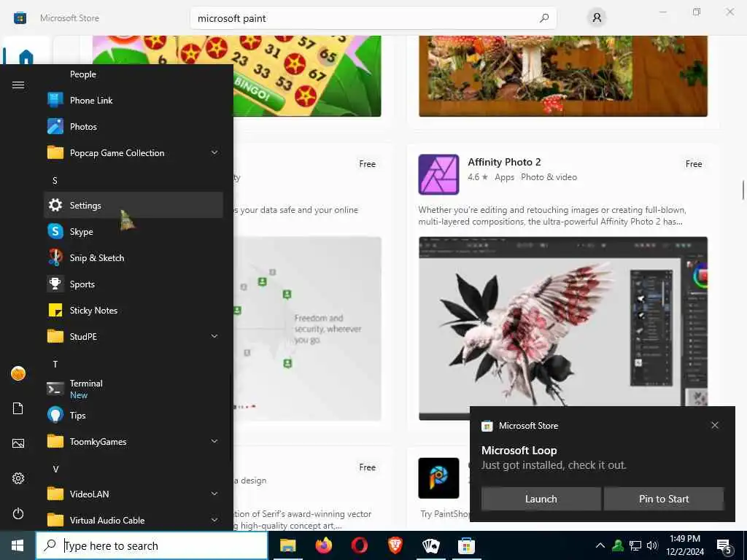
Task: Expand the Virtual Audio Cable folder
Action: tap(133, 521)
